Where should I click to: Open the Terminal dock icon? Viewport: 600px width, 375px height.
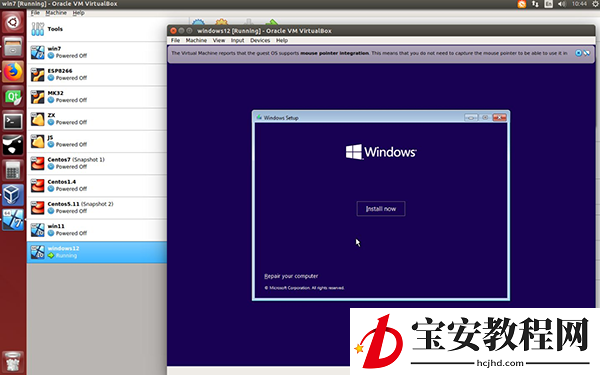pos(13,121)
